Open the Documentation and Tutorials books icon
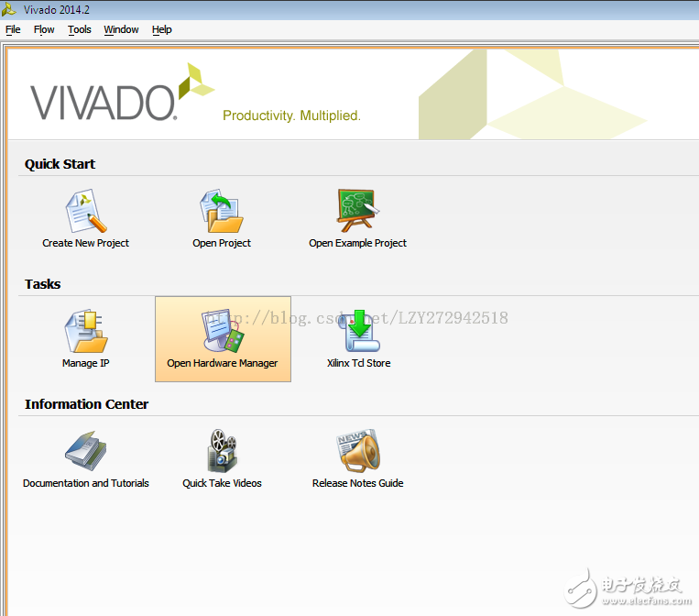 pos(86,451)
